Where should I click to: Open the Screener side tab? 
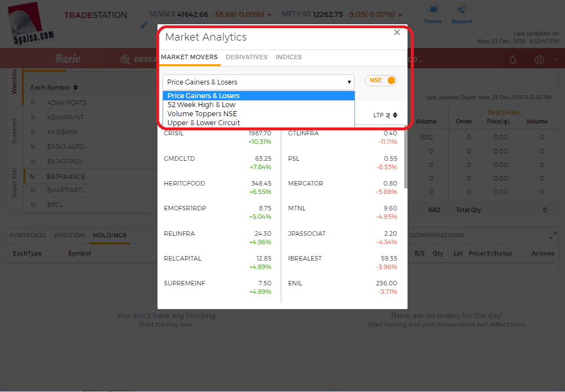coord(14,131)
